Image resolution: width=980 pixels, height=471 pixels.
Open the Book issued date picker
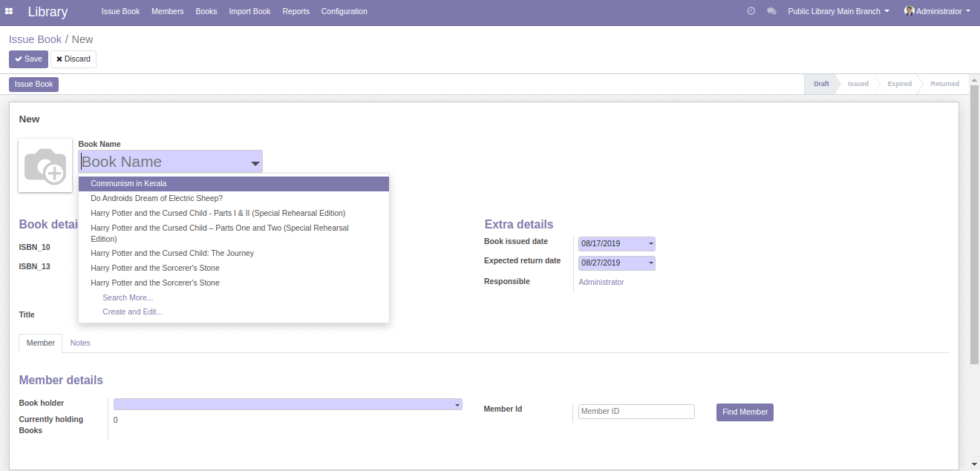pyautogui.click(x=616, y=243)
